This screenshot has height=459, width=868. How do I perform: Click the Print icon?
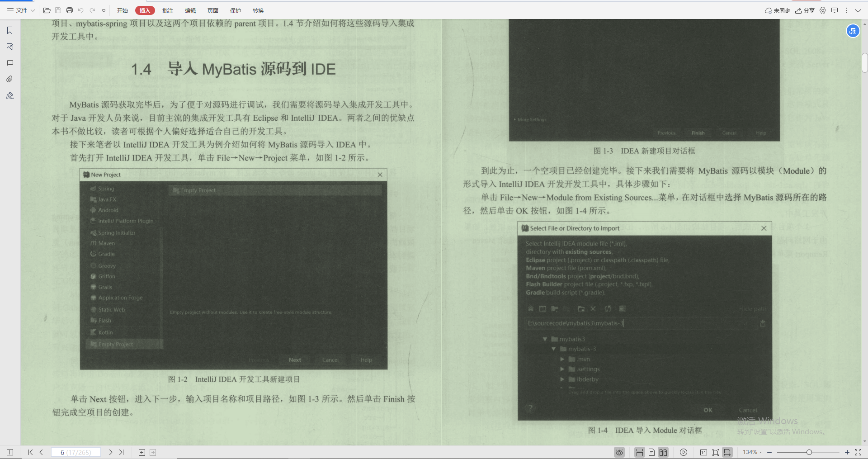coord(69,10)
